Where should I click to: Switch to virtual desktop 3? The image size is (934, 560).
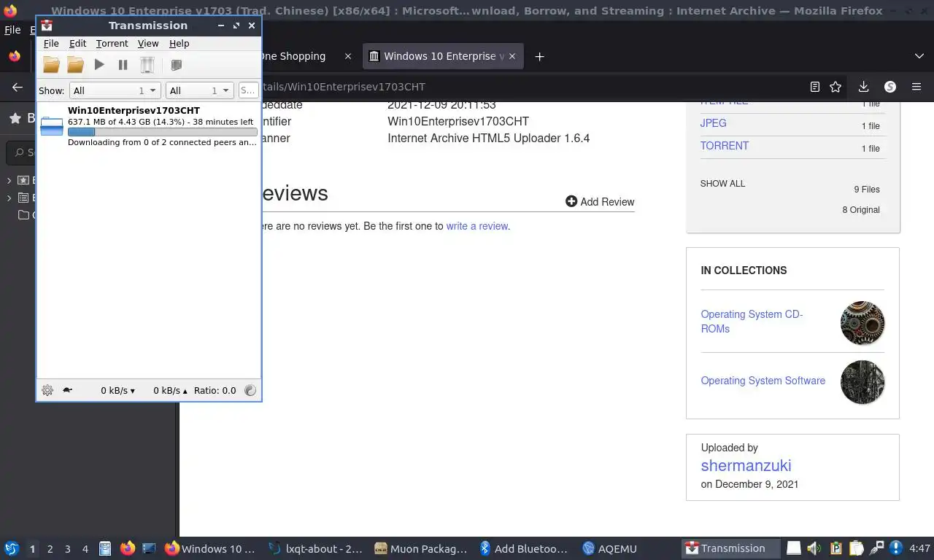[67, 549]
